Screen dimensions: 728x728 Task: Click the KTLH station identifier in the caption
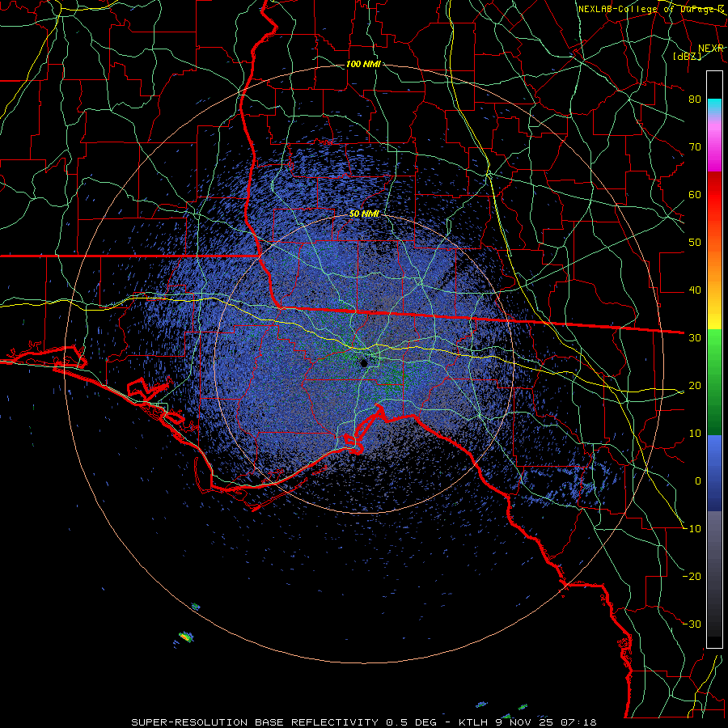click(x=475, y=722)
